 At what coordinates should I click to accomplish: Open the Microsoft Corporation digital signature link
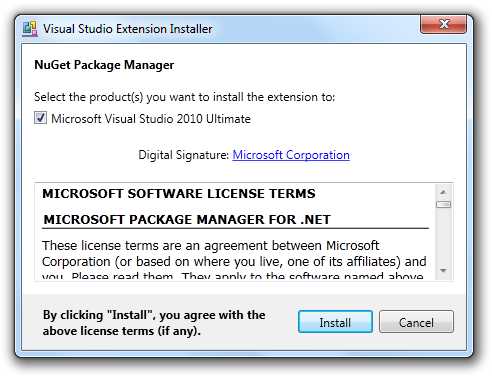(x=291, y=155)
